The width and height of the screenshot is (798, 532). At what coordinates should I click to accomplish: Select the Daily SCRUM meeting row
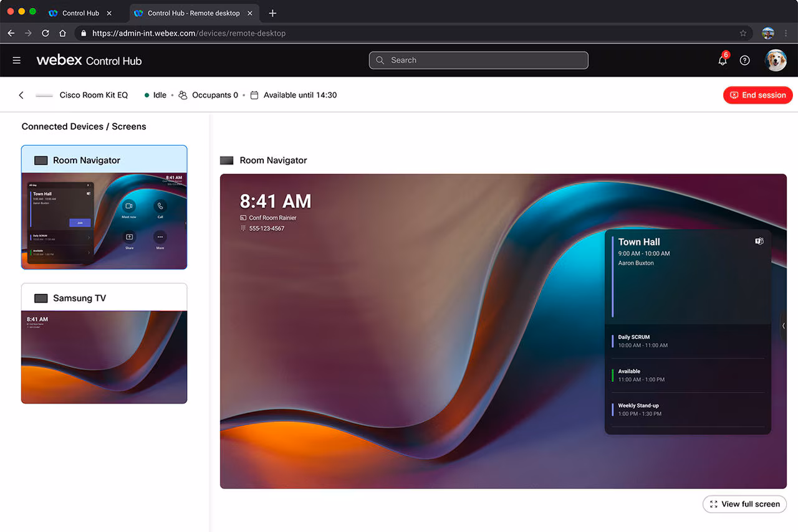click(688, 341)
